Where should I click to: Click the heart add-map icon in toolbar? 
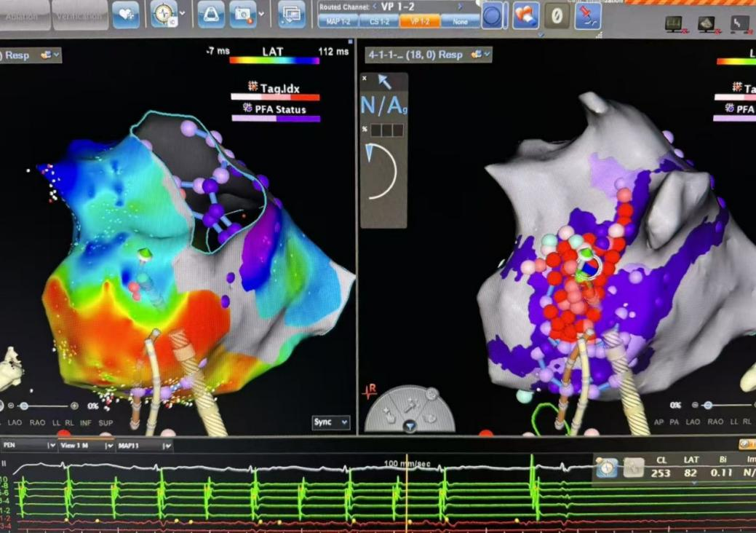tap(124, 14)
